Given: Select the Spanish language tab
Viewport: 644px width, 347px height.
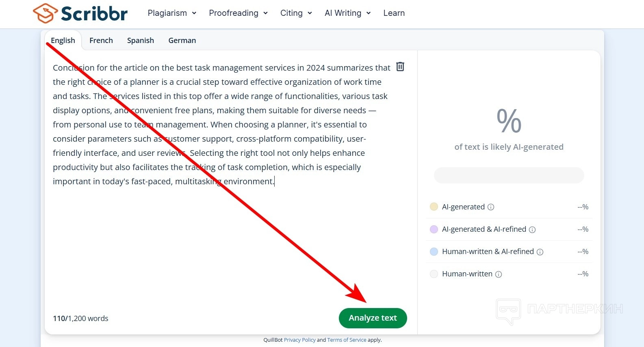Looking at the screenshot, I should pos(141,41).
